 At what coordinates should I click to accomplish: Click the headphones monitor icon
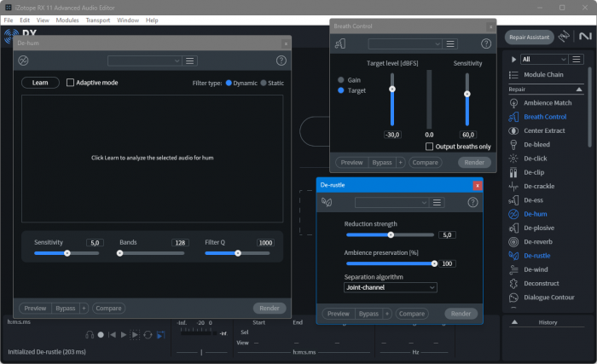(89, 335)
